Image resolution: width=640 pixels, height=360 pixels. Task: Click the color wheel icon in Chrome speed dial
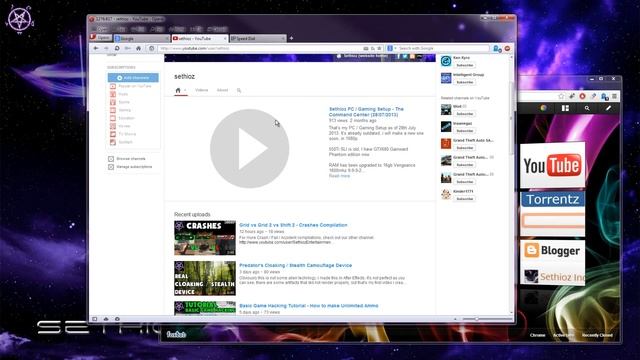(544, 108)
